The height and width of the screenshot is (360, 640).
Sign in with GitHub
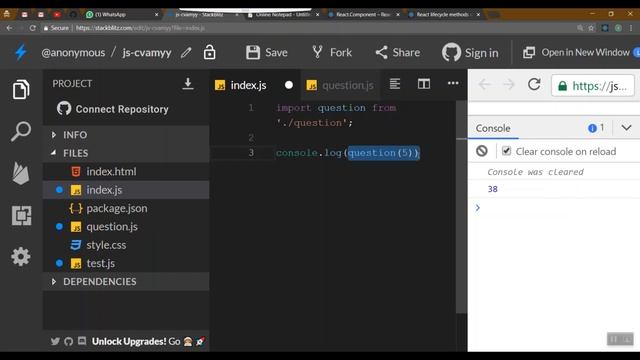(x=470, y=52)
